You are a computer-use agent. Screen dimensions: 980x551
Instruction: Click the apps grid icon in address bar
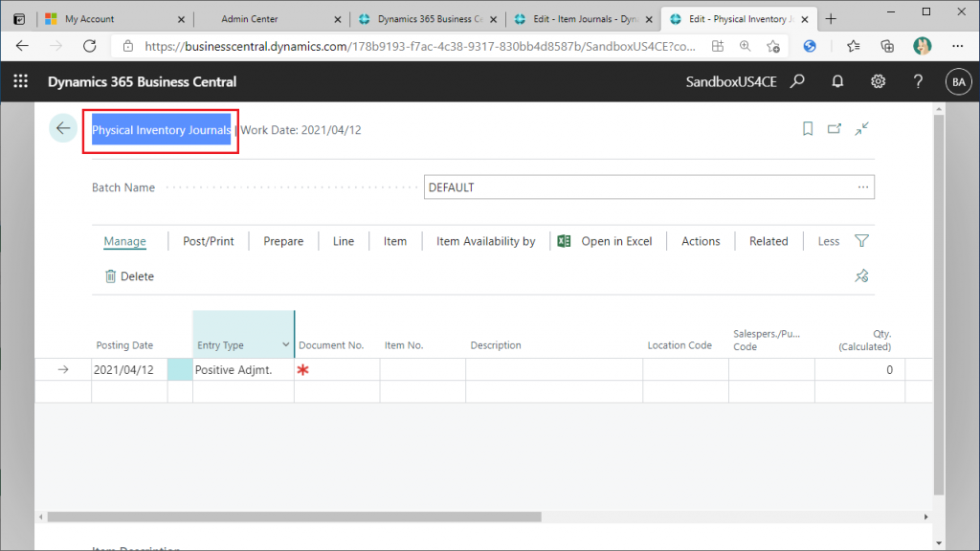[718, 46]
